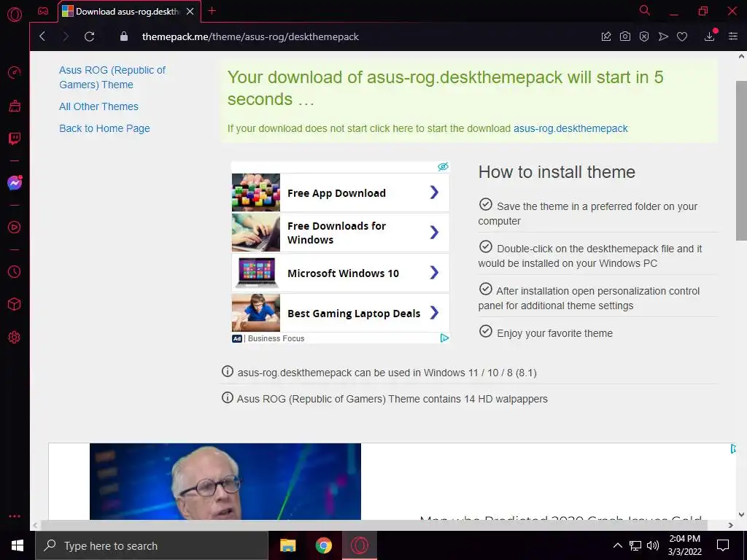
Task: Open the Player icon in sidebar
Action: (x=15, y=227)
